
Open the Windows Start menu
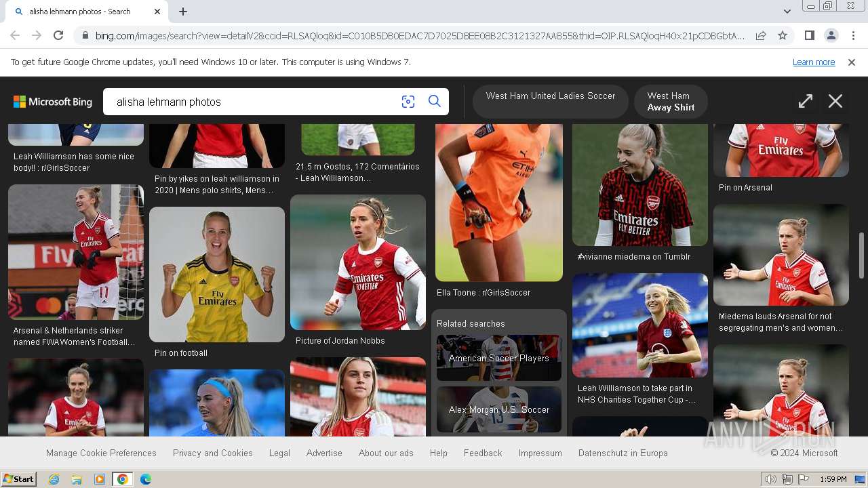tap(18, 479)
